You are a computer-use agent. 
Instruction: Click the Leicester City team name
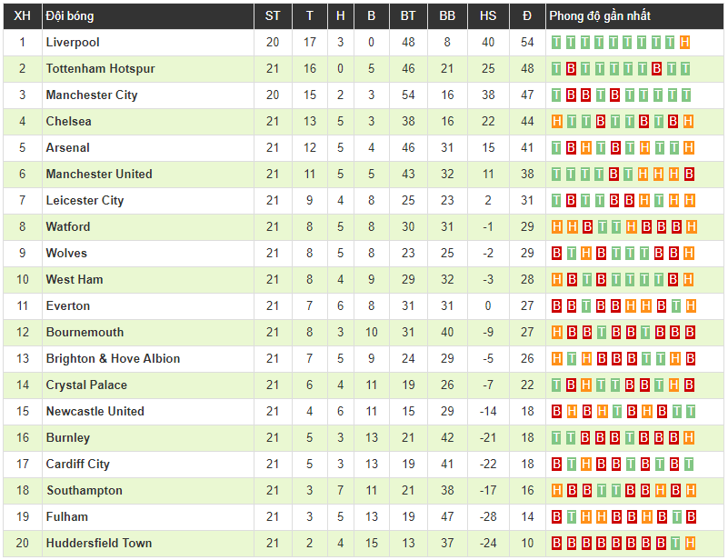[x=85, y=201]
